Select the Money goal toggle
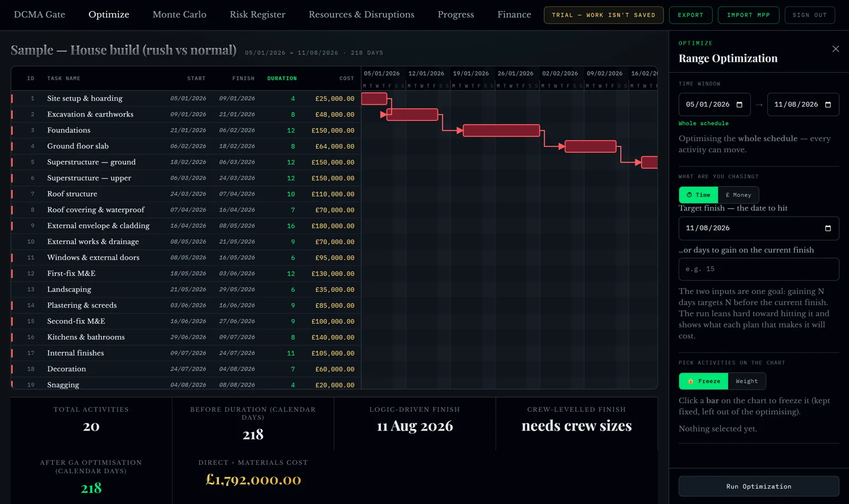The image size is (849, 504). [738, 195]
